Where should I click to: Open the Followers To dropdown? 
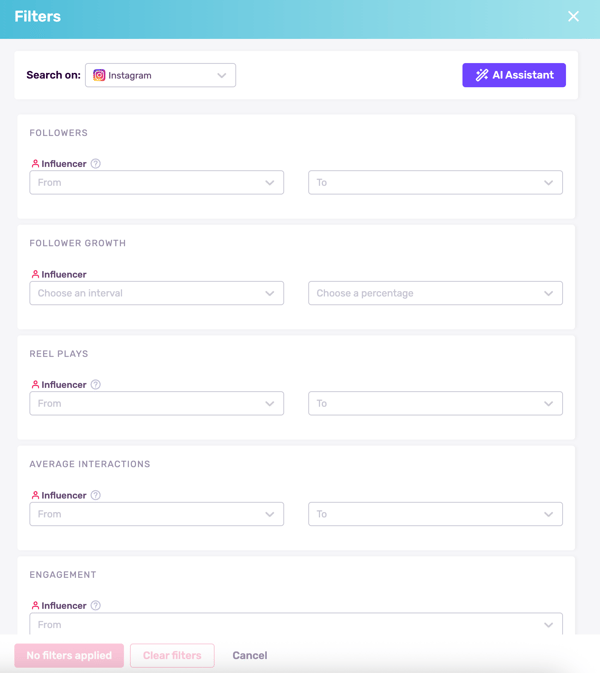click(x=435, y=183)
